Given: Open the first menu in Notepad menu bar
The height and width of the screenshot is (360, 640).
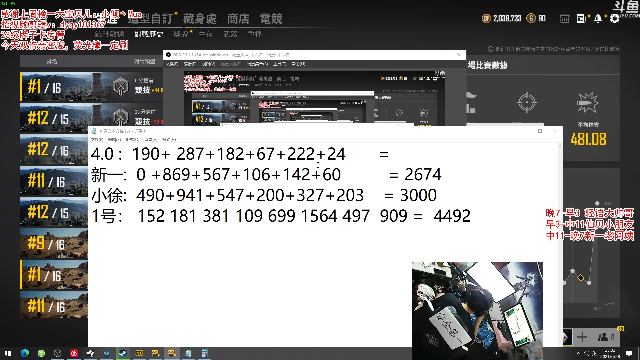Looking at the screenshot, I should tap(97, 140).
